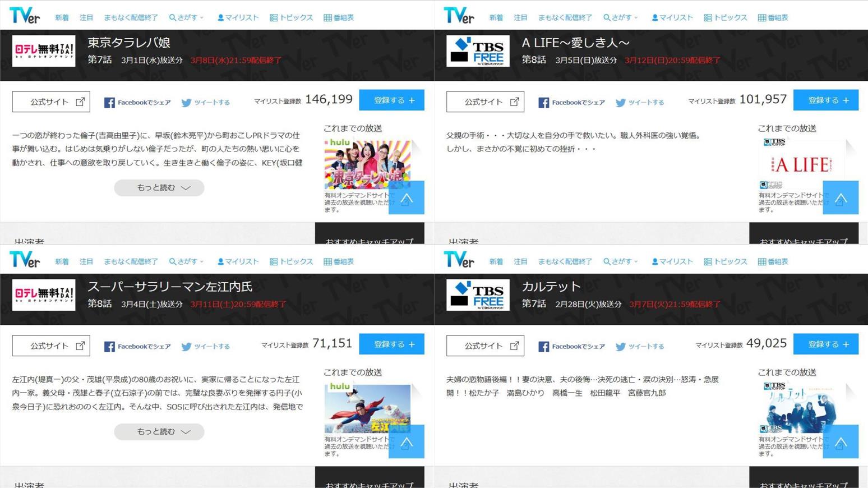868x488 pixels.
Task: Open the カルテット past broadcasts thumbnail
Action: coord(802,408)
